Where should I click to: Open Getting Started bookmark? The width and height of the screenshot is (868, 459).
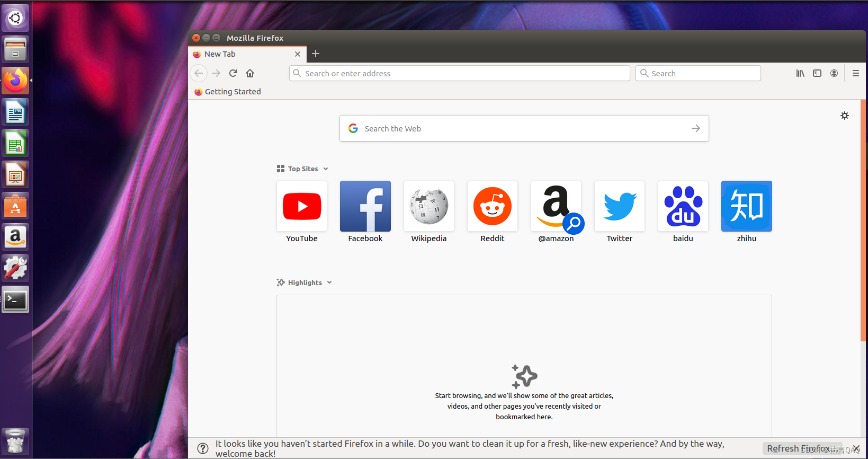[228, 92]
